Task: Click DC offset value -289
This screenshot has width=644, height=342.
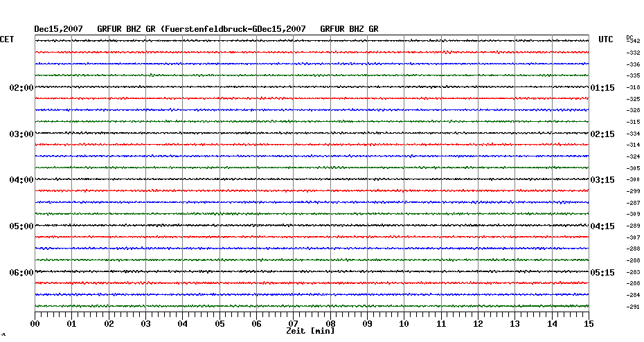Action: [x=633, y=226]
